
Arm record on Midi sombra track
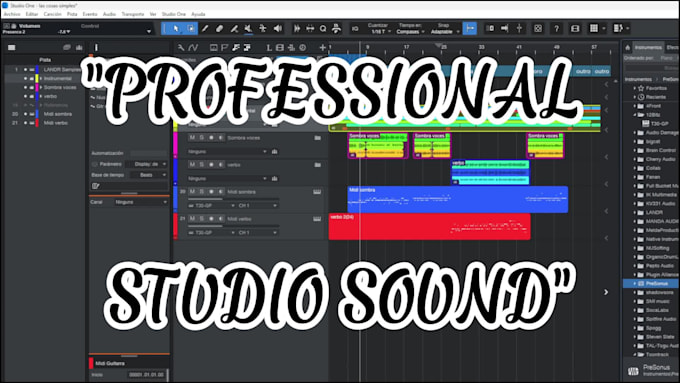click(x=211, y=191)
